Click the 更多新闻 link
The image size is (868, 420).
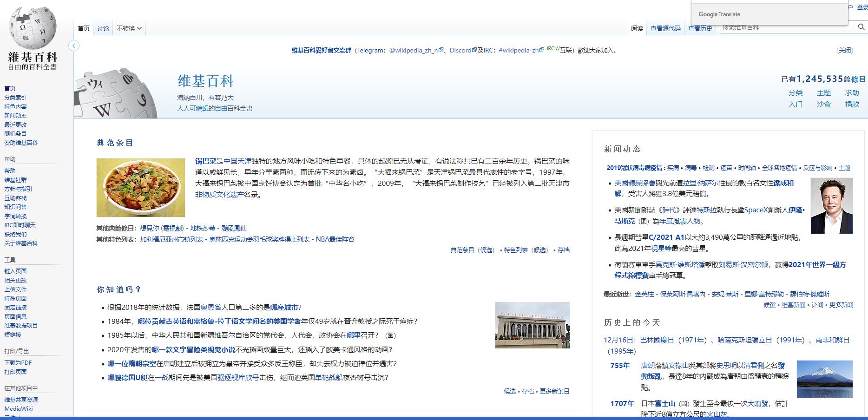841,305
